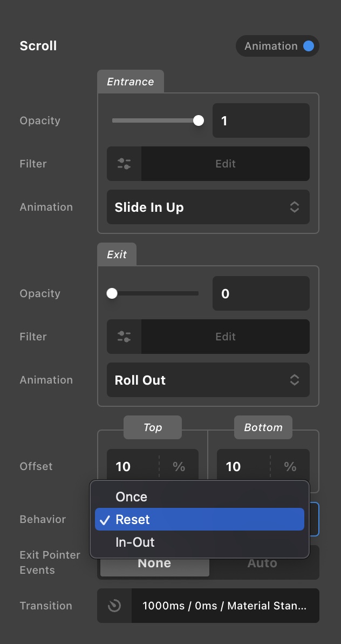Click Edit for the Entrance filter
Screen dimensions: 341x644
[226, 164]
